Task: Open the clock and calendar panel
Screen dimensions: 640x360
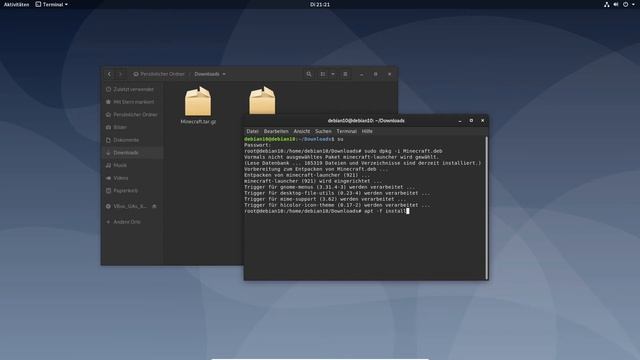Action: click(x=320, y=4)
